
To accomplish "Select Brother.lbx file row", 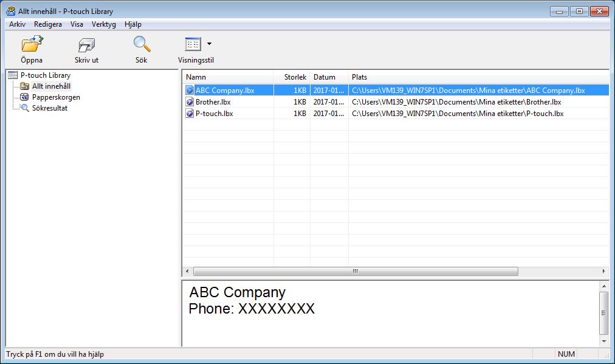I will pos(396,102).
